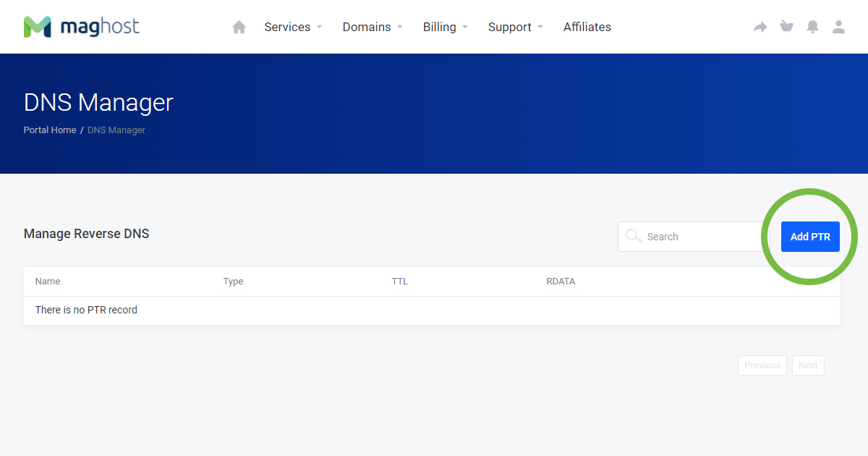Open the shopping basket icon
Viewport: 868px width, 456px height.
pos(786,27)
